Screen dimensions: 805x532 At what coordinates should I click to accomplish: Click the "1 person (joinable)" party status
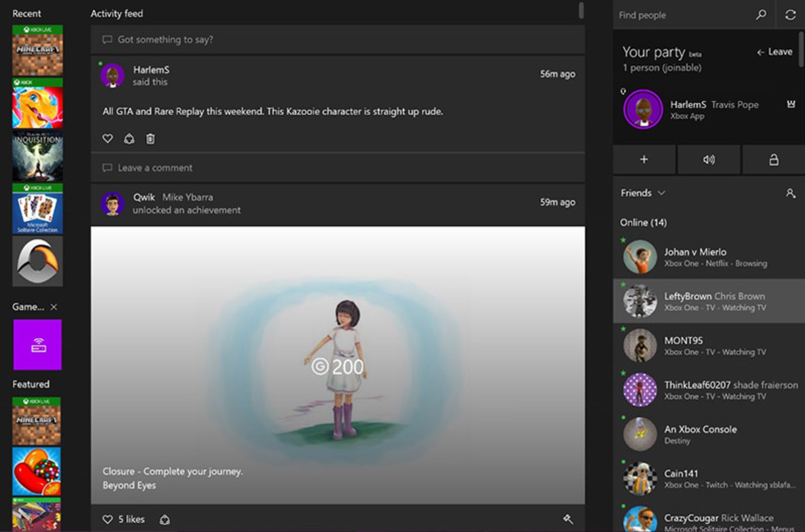662,67
